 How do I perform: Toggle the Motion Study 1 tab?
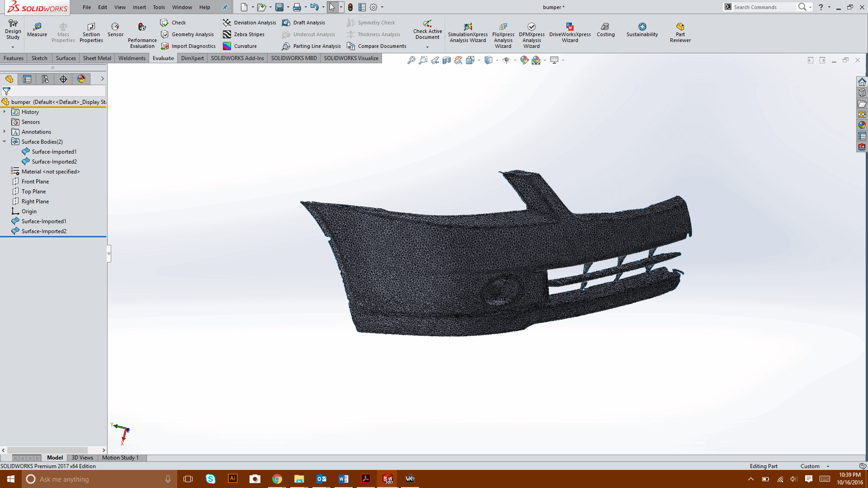(x=120, y=458)
